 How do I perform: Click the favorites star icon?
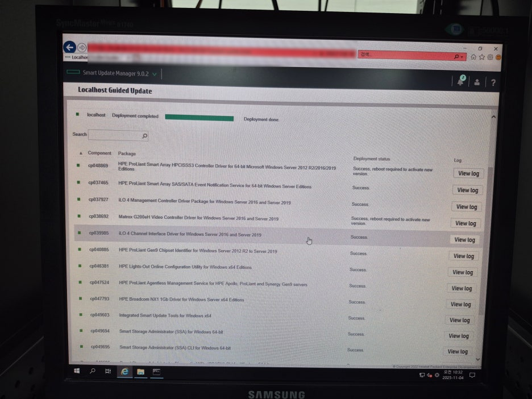(x=482, y=57)
